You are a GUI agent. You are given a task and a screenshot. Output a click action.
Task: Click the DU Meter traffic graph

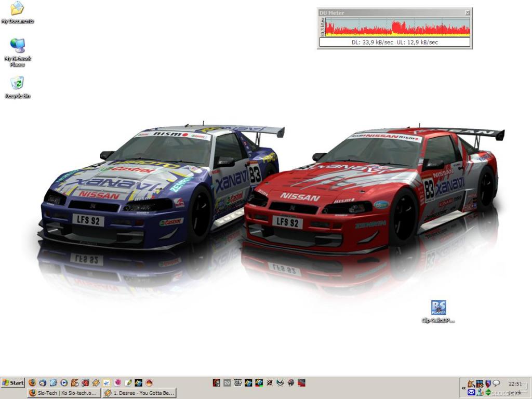[397, 27]
